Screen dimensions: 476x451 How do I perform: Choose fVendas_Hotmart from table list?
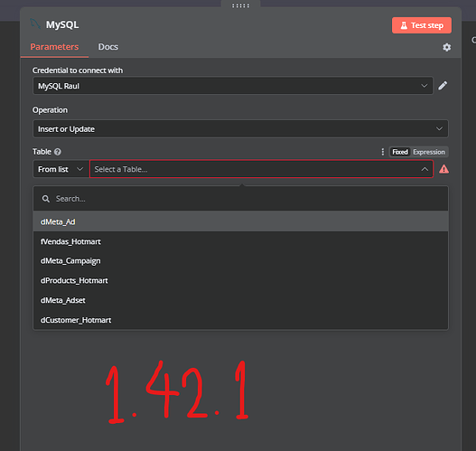240,241
